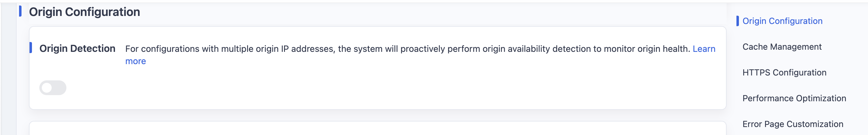Click the Origin Detection description text
The height and width of the screenshot is (135, 868).
(x=407, y=49)
